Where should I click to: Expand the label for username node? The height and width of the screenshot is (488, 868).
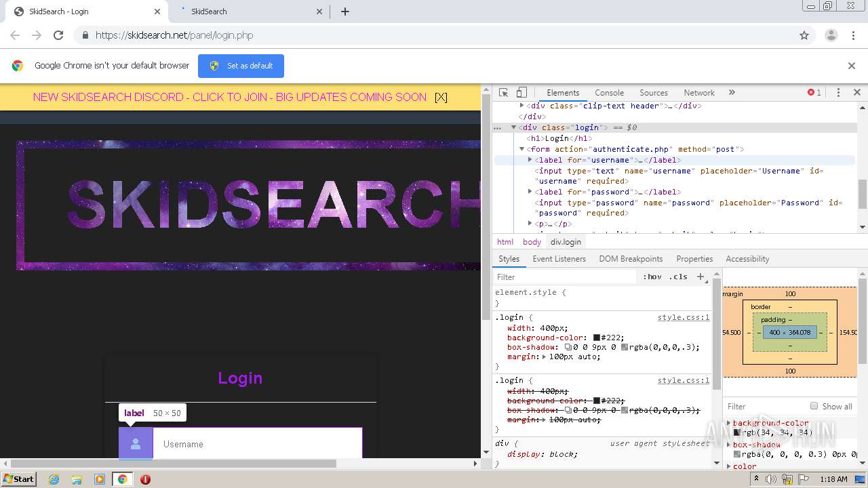click(530, 160)
